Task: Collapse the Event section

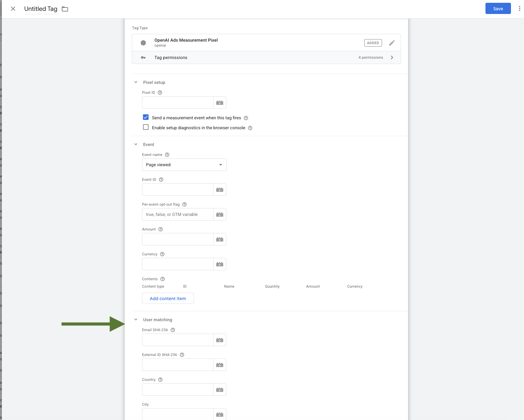Action: (x=136, y=144)
